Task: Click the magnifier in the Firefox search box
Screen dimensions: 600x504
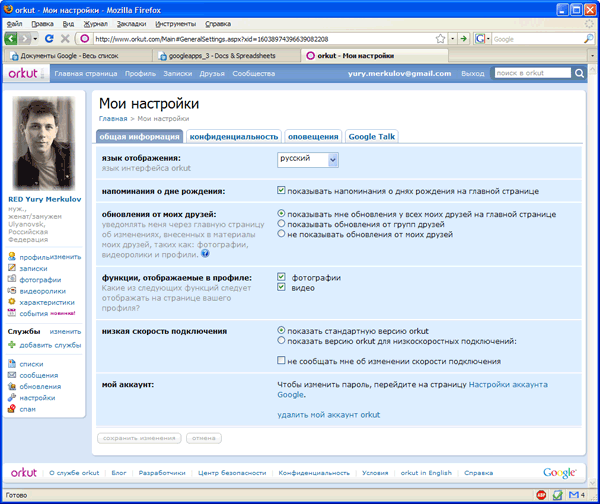Action: coord(589,39)
